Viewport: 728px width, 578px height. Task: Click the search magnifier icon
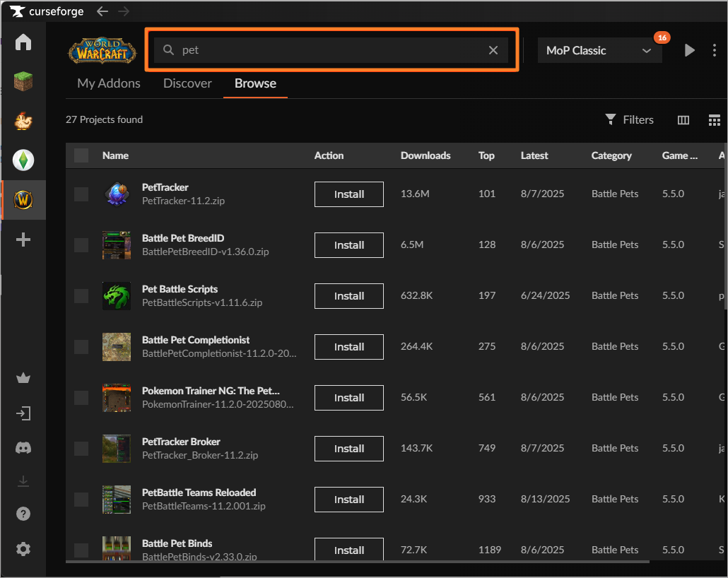tap(168, 50)
